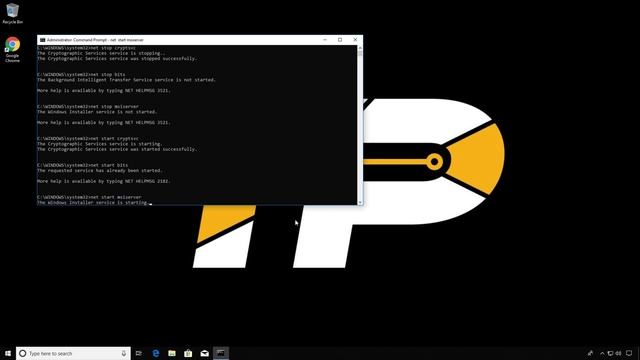The width and height of the screenshot is (640, 360).
Task: Open Microsoft Store from the taskbar
Action: click(x=188, y=353)
